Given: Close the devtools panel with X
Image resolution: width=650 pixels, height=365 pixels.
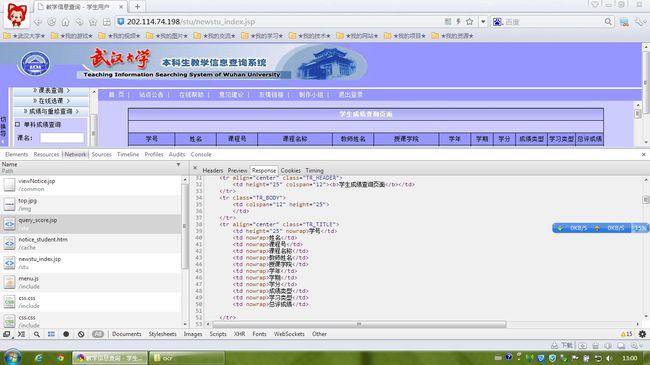Looking at the screenshot, I should (643, 154).
